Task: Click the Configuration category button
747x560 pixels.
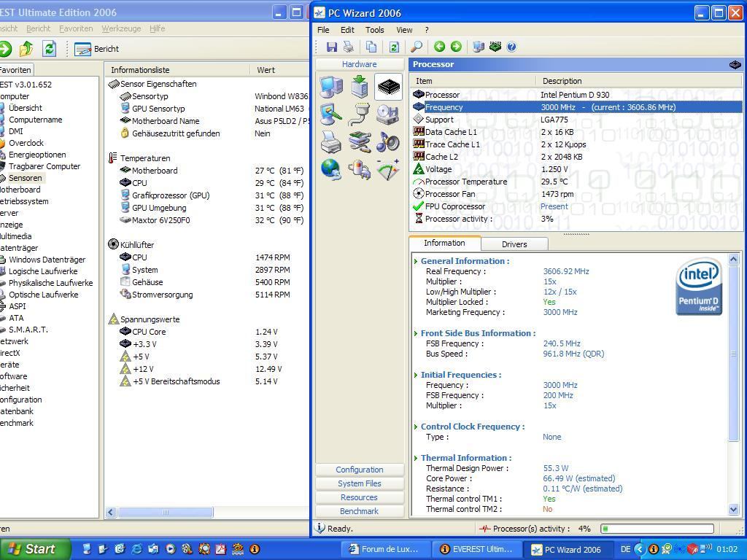Action: [360, 470]
